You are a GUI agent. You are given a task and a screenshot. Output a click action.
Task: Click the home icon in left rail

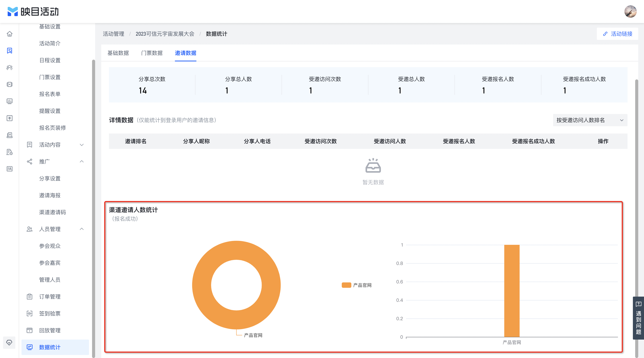[10, 34]
